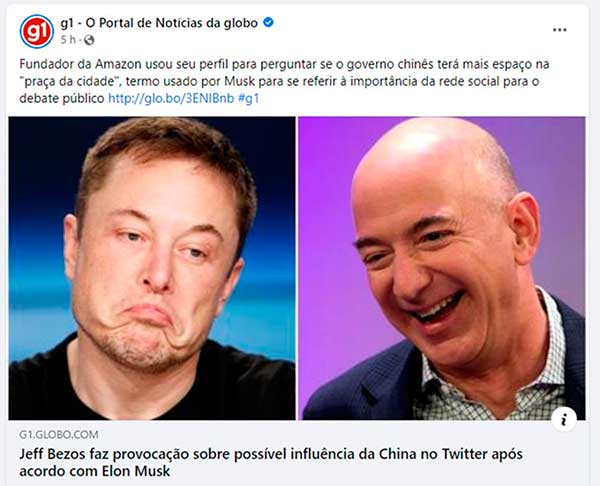
Task: Click the blue verified badge next to globo
Action: [268, 23]
